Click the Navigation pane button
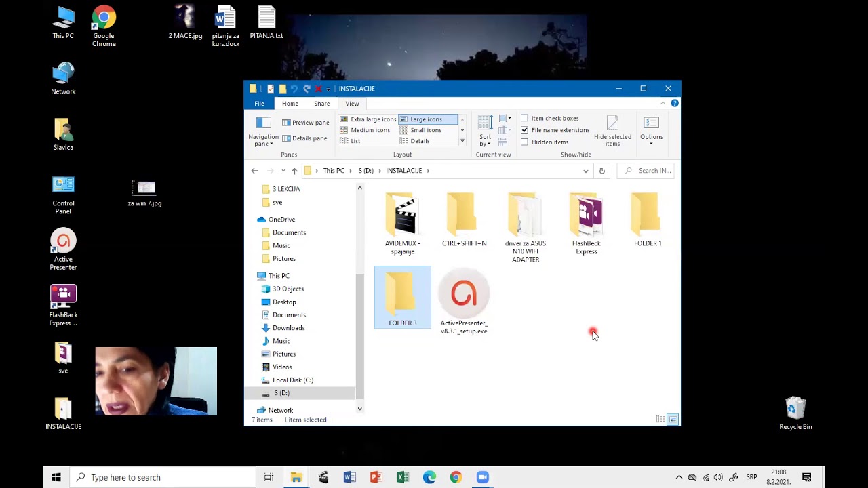Viewport: 868px width, 488px height. coord(263,131)
